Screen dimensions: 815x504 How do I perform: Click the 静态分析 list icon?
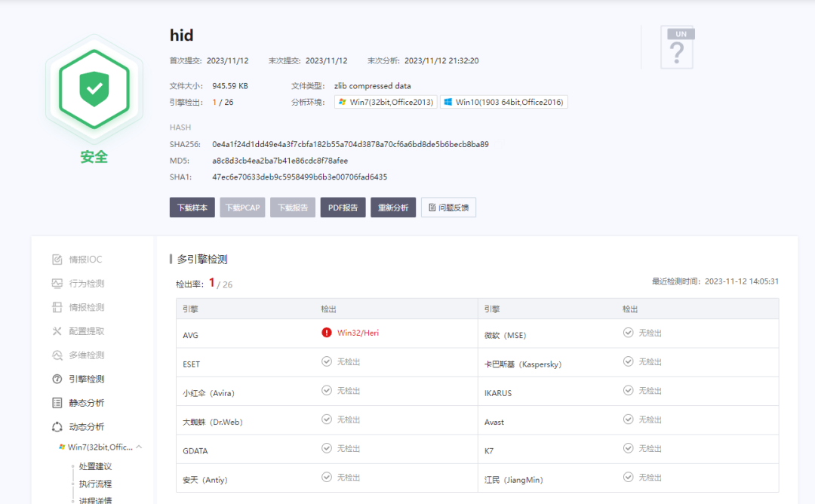pyautogui.click(x=57, y=403)
